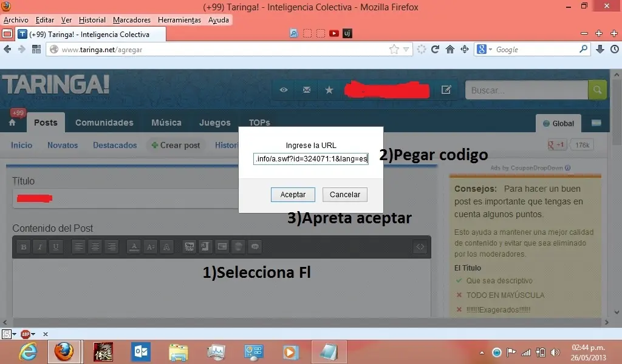
Task: Select the Posts tab
Action: pyautogui.click(x=46, y=123)
